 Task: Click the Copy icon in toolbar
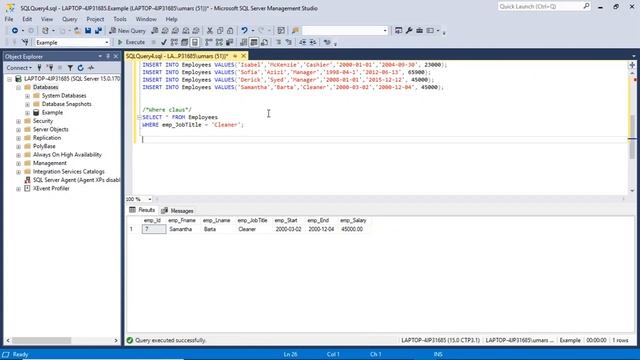point(220,31)
